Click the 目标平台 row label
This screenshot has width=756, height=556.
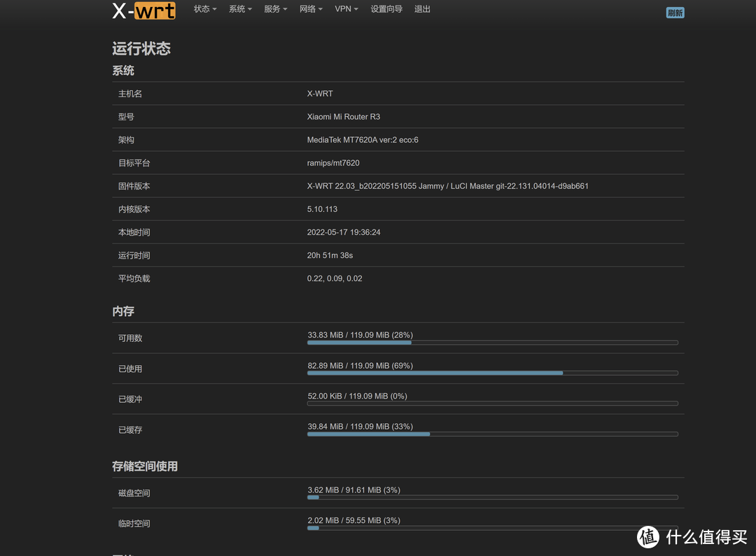click(x=134, y=163)
